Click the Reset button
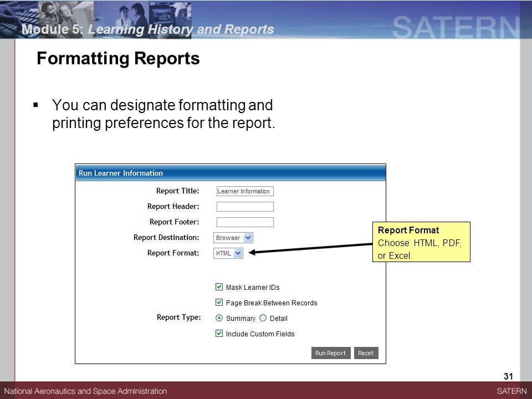Viewport: 532px width, 399px height. click(366, 353)
